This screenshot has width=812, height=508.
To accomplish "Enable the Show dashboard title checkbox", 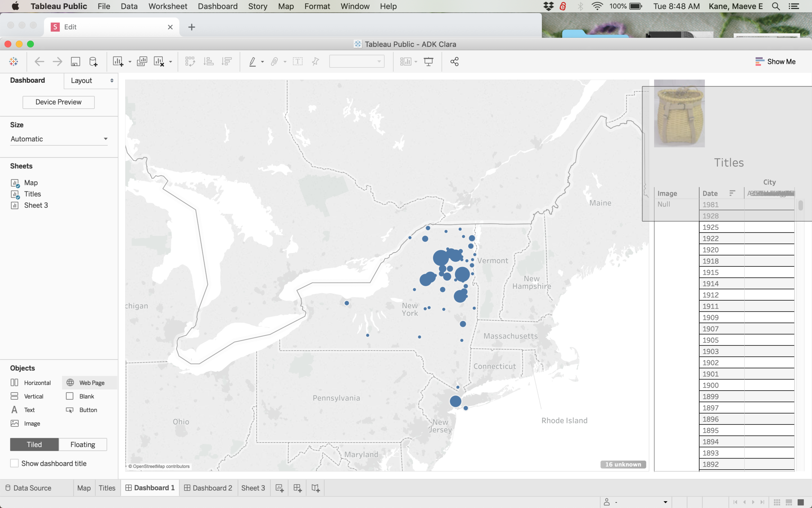I will coord(14,463).
